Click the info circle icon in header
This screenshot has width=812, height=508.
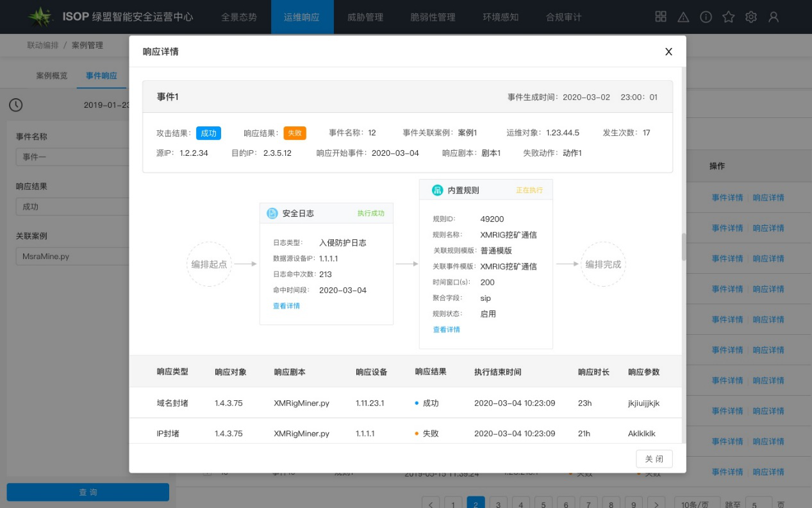point(706,17)
